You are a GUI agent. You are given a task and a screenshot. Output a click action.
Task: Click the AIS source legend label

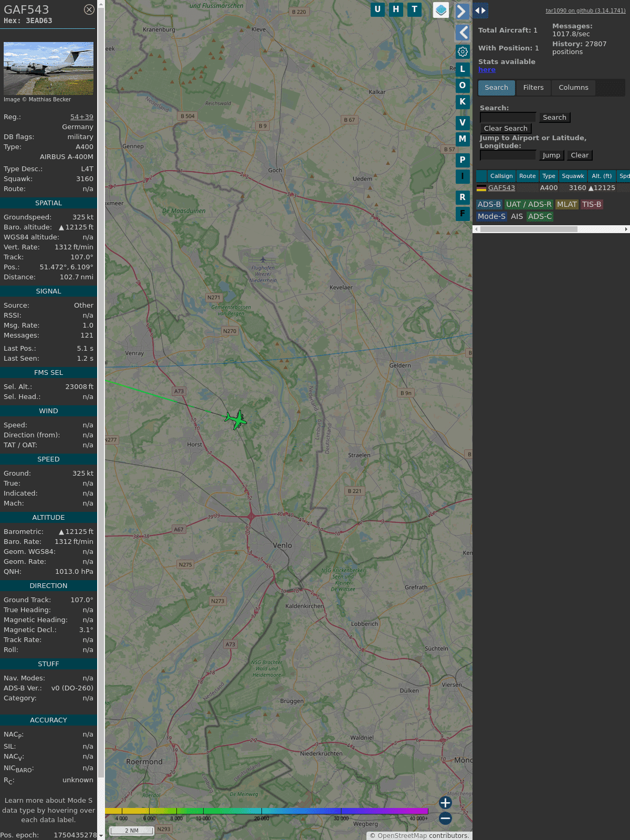click(x=517, y=216)
